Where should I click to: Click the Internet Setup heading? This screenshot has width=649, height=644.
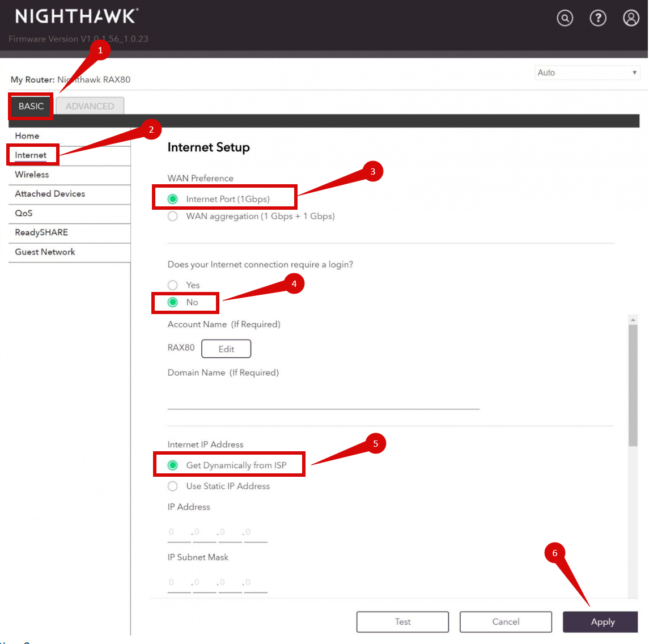click(209, 148)
